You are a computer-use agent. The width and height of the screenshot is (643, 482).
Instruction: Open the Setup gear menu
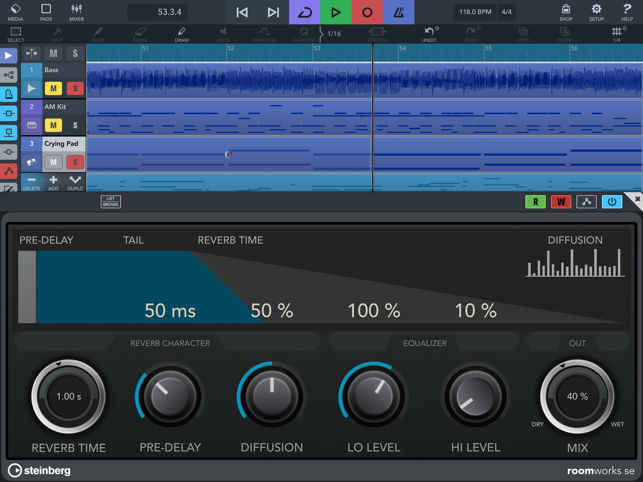(596, 12)
